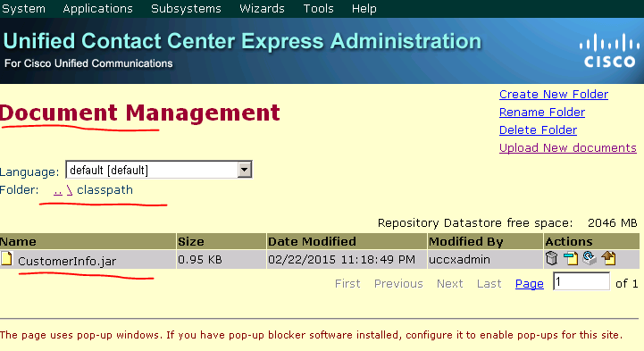Click the classpath folder name text
Screen dimensions: 644x351
[x=105, y=190]
